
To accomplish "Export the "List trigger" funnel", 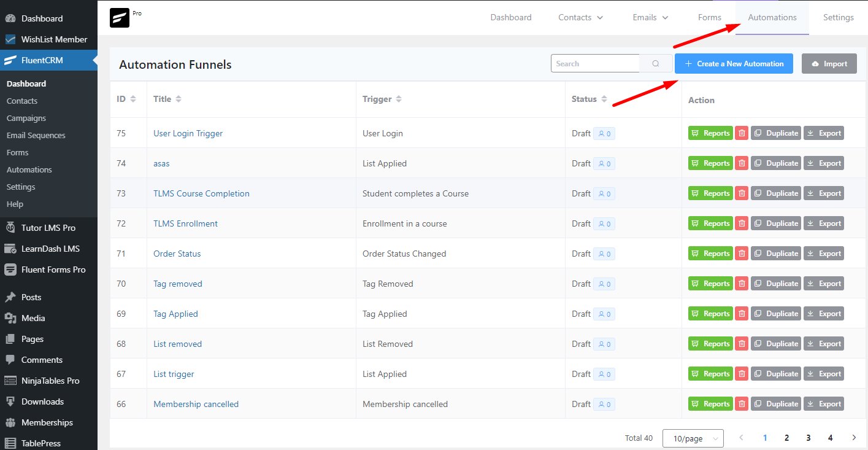I will 823,373.
